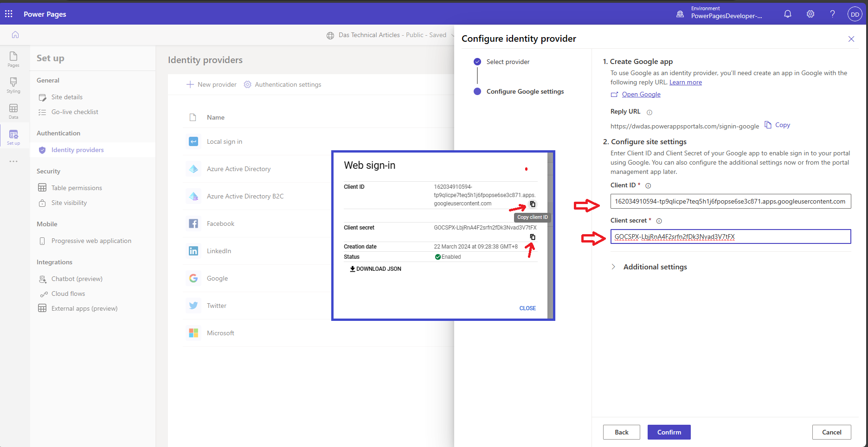The height and width of the screenshot is (447, 868).
Task: Click the copy client secret icon
Action: [x=533, y=237]
